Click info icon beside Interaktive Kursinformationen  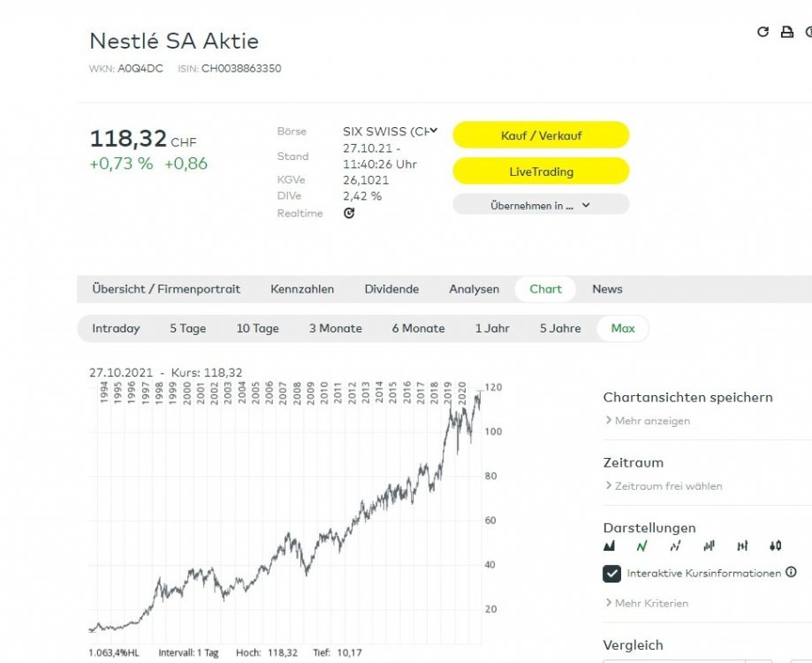[x=791, y=572]
